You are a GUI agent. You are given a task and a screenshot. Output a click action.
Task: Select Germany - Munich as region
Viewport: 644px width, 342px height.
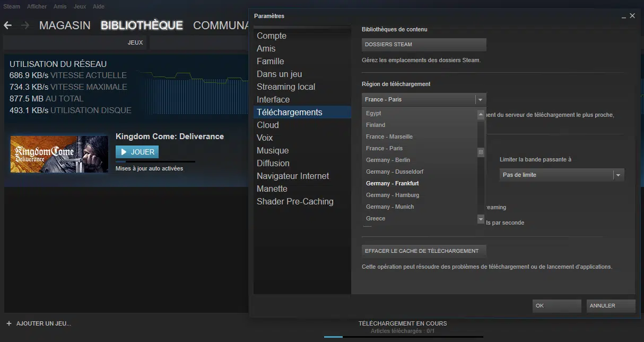pos(420,207)
